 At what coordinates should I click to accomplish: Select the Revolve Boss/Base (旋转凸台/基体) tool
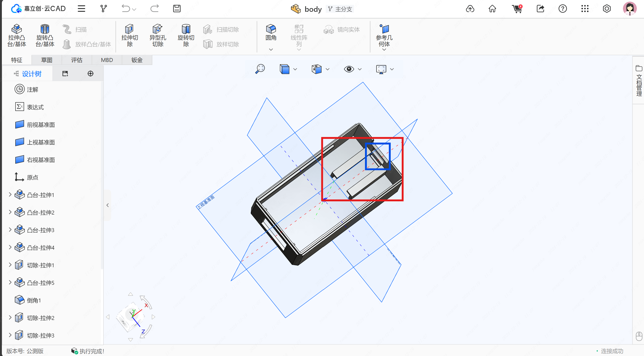45,35
